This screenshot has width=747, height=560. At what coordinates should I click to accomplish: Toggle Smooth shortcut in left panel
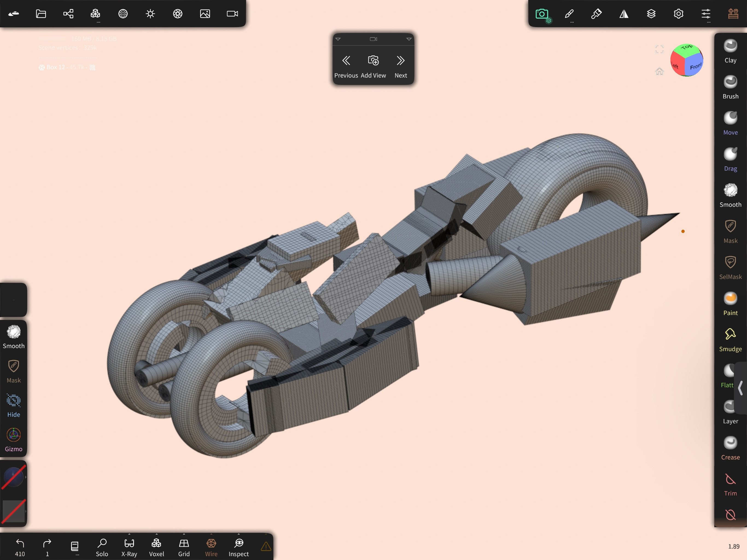click(13, 337)
